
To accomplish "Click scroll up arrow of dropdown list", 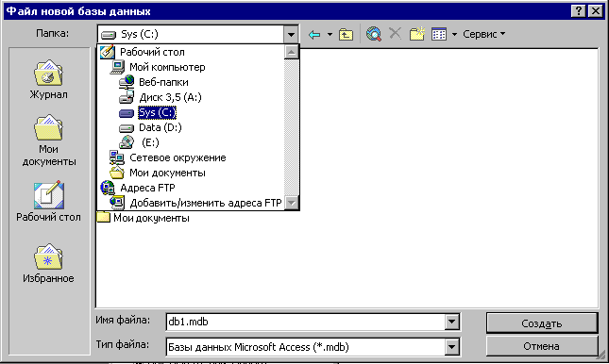I will (x=292, y=52).
